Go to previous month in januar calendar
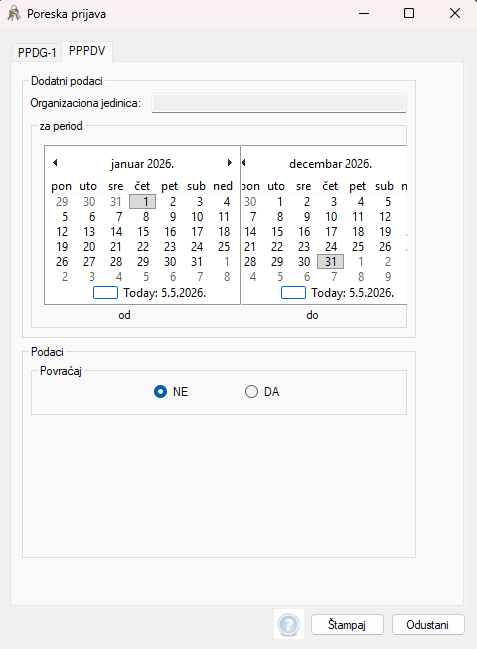 pyautogui.click(x=55, y=163)
